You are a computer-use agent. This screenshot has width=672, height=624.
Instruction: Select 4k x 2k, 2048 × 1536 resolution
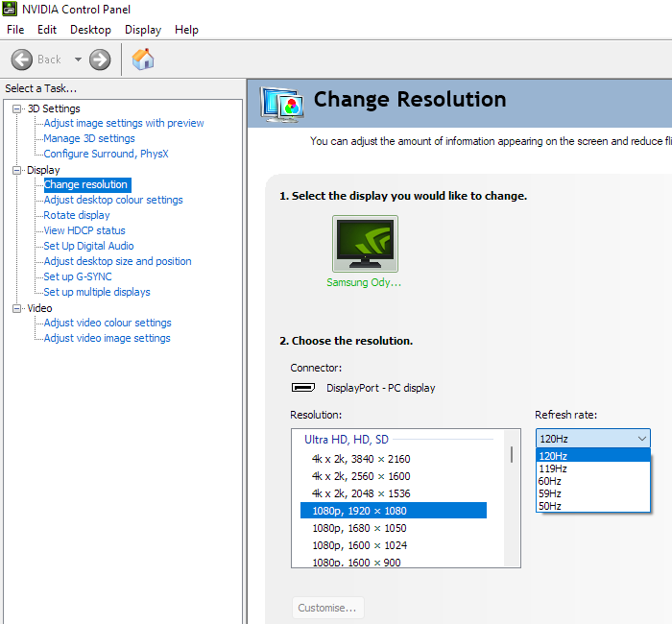[x=394, y=493]
